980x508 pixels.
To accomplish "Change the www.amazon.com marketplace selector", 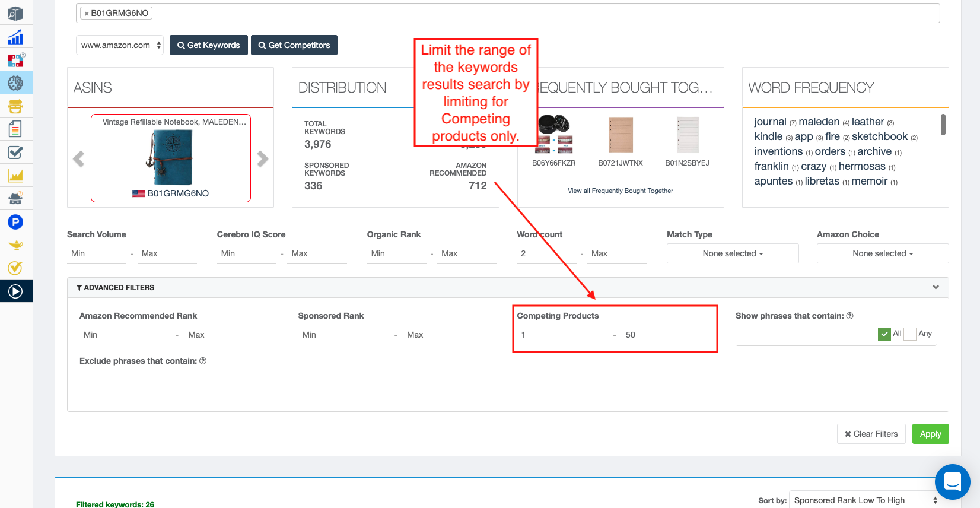I will pyautogui.click(x=120, y=45).
